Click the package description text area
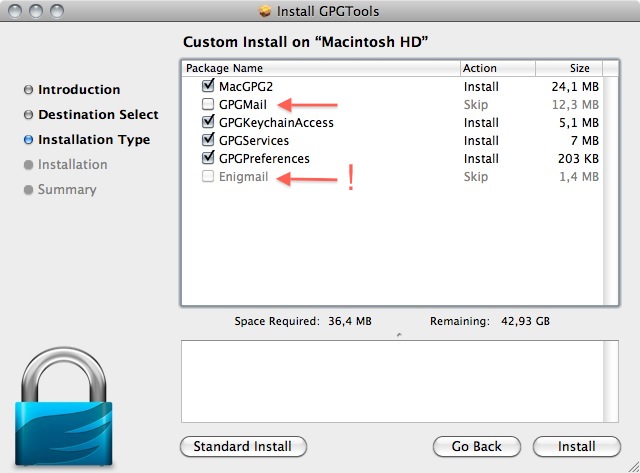Viewport: 640px width, 473px height. point(398,381)
